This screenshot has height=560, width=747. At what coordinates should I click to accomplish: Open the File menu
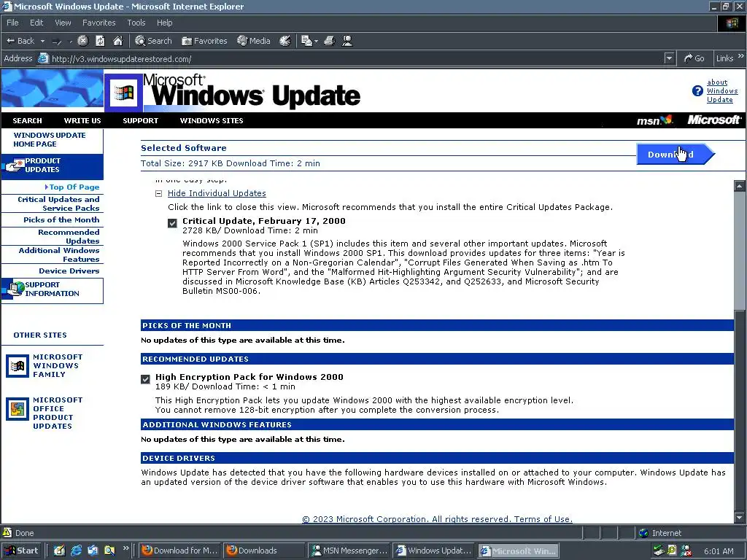tap(12, 23)
